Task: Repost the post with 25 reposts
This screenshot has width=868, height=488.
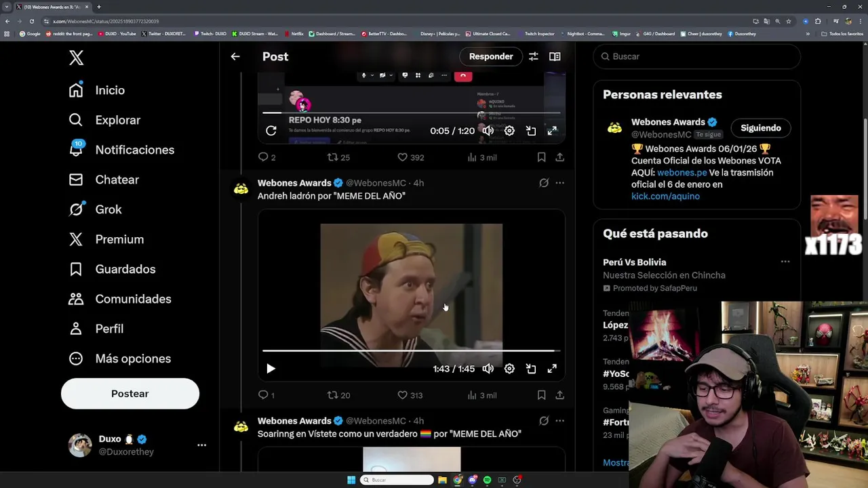Action: click(338, 157)
